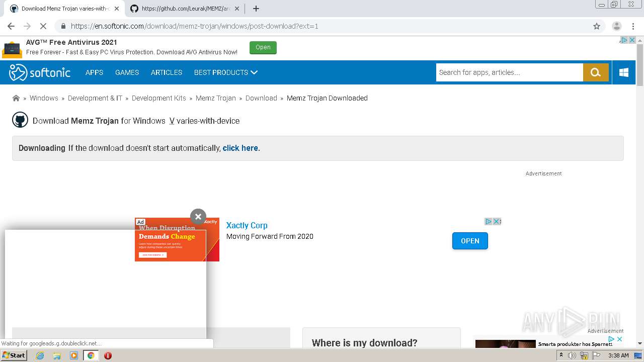Click the browser forward arrow
The width and height of the screenshot is (644, 362).
pyautogui.click(x=27, y=26)
